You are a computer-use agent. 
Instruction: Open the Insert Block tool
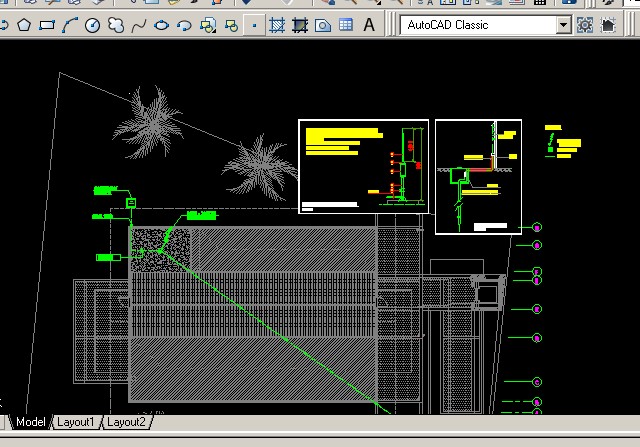click(x=208, y=25)
